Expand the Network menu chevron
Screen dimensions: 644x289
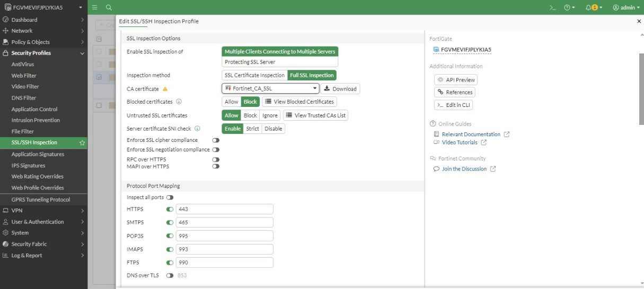[82, 31]
